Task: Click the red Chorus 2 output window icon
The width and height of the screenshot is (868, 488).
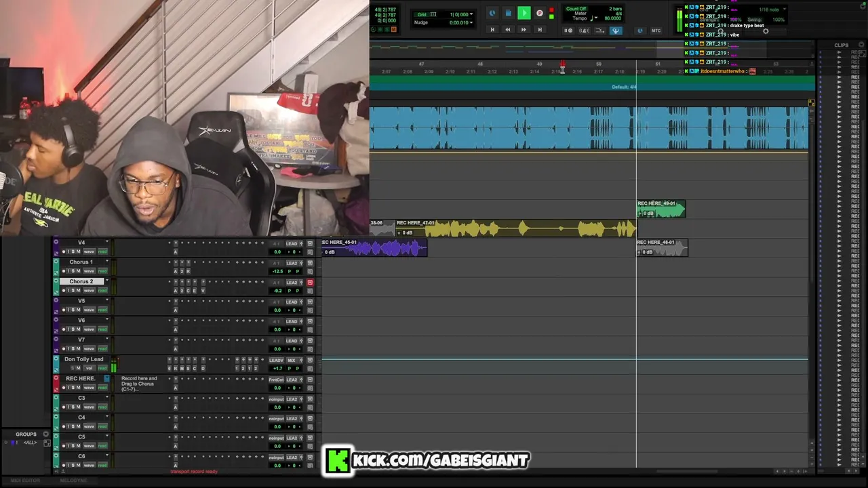Action: point(310,283)
